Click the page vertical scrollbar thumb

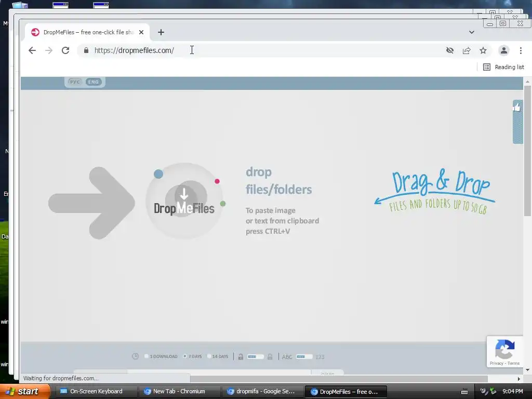[x=527, y=151]
